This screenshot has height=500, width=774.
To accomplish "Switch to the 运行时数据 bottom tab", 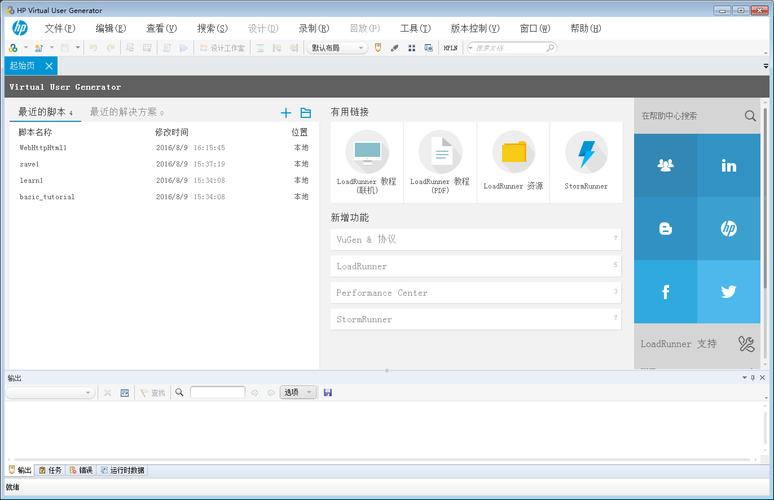I will pyautogui.click(x=122, y=470).
